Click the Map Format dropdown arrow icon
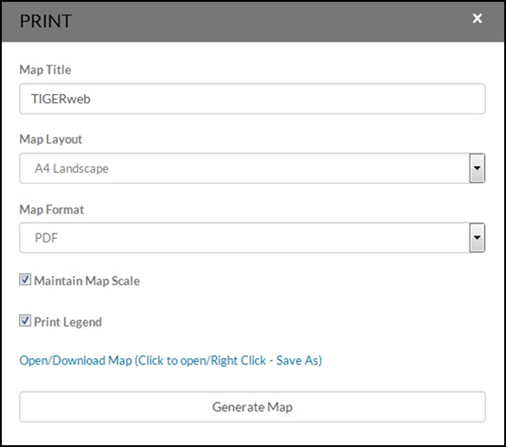The image size is (506, 447). point(477,238)
